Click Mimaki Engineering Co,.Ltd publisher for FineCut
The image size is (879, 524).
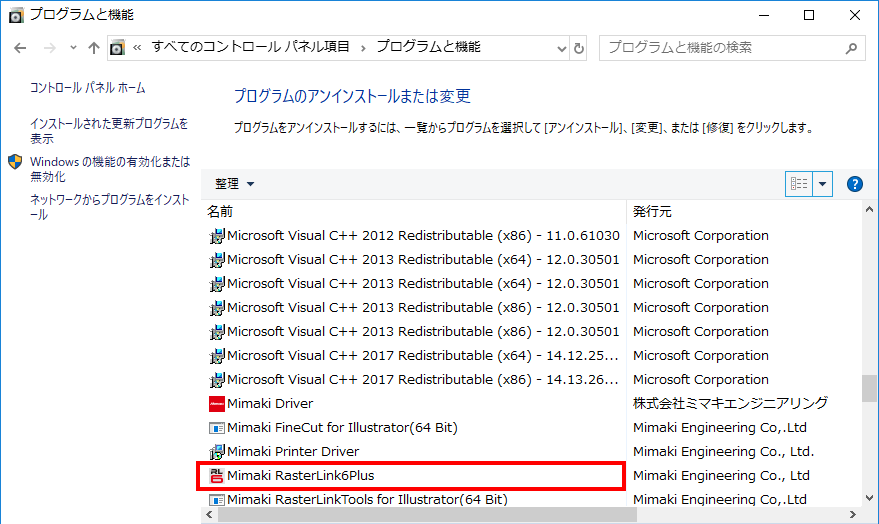(x=720, y=428)
